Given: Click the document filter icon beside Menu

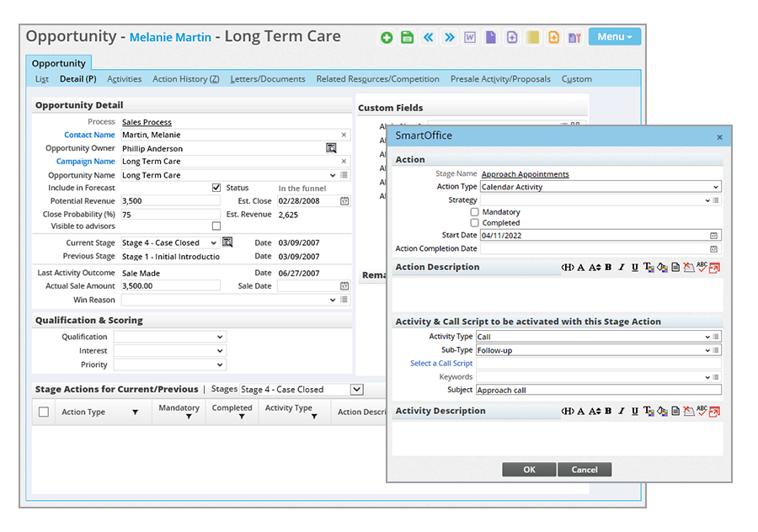Looking at the screenshot, I should [574, 37].
